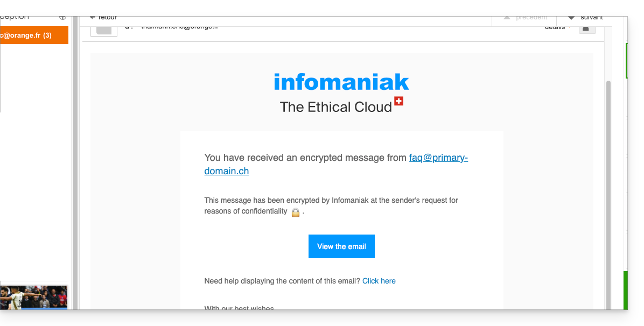
Task: Open the faq@primary-domain.ch sender link
Action: [x=336, y=165]
